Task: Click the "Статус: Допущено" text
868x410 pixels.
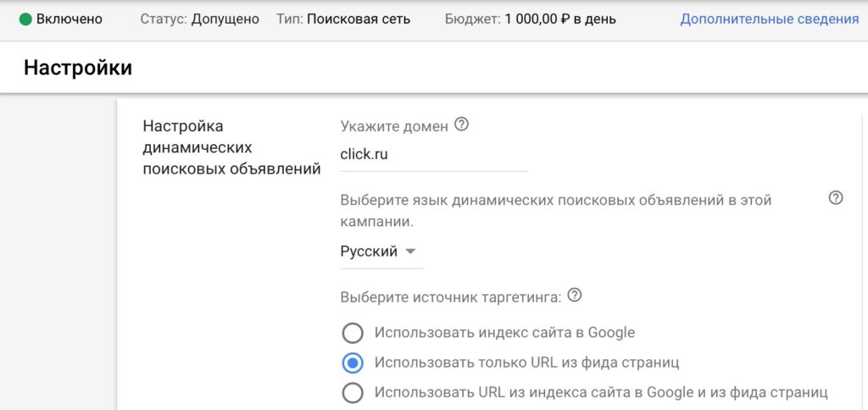Action: [x=199, y=19]
